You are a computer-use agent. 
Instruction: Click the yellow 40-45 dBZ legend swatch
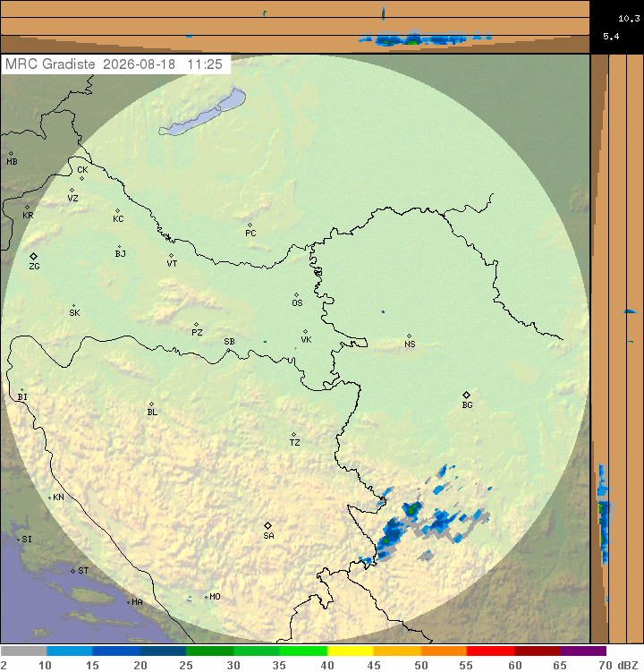pyautogui.click(x=351, y=651)
